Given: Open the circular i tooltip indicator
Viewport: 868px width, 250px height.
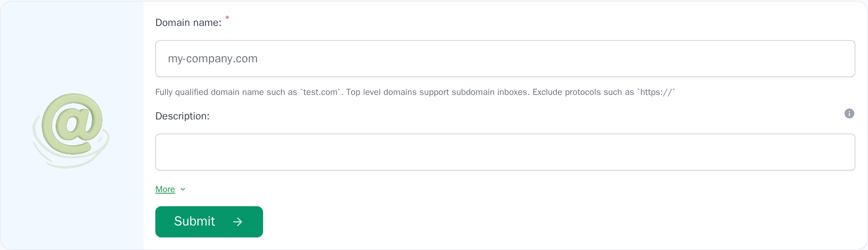Looking at the screenshot, I should [x=850, y=114].
